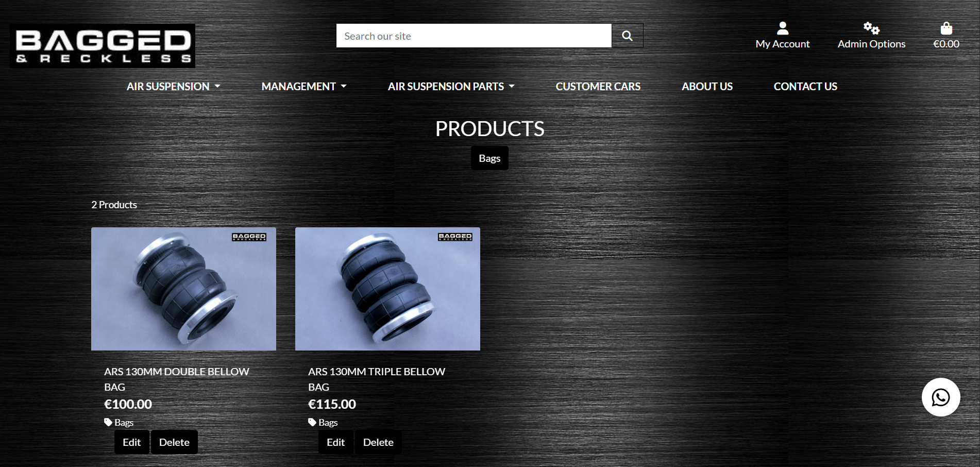This screenshot has height=467, width=980.
Task: Open My Account via the person icon
Action: [x=782, y=28]
